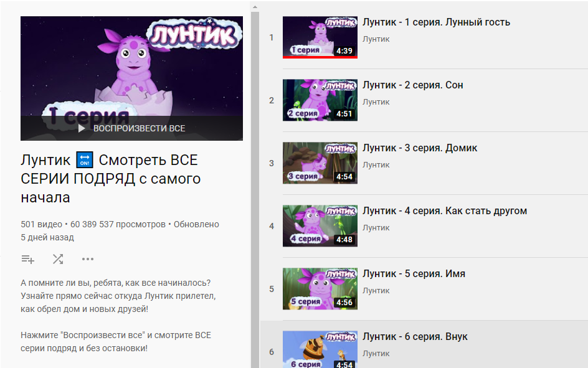Click the 4:48 duration badge
This screenshot has width=588, height=368.
tap(344, 240)
